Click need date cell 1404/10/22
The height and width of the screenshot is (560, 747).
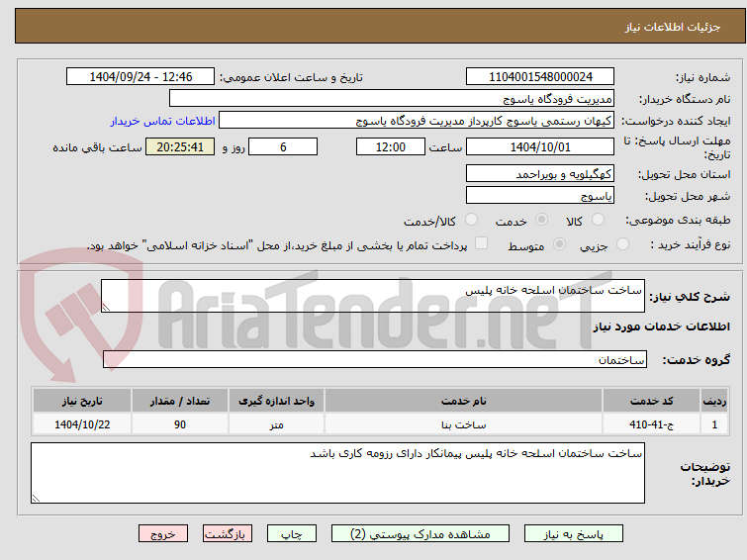(82, 424)
